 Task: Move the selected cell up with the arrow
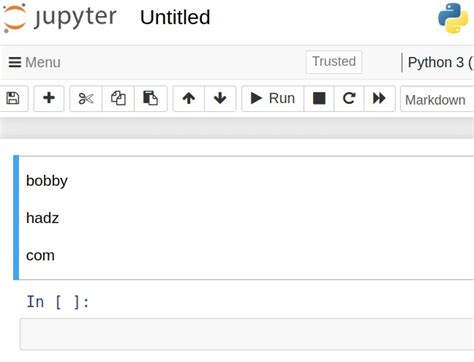click(x=189, y=99)
